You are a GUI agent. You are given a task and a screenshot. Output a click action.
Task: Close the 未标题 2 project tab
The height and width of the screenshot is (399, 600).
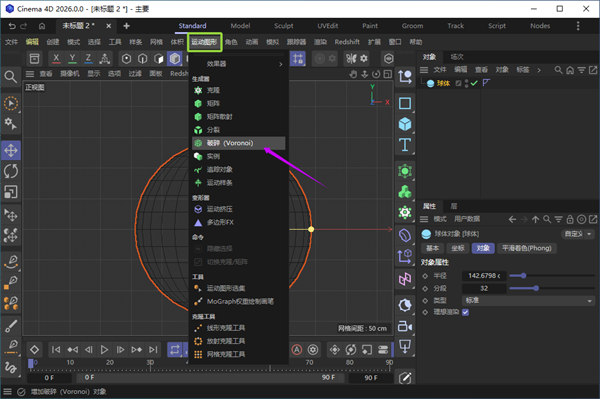point(109,26)
